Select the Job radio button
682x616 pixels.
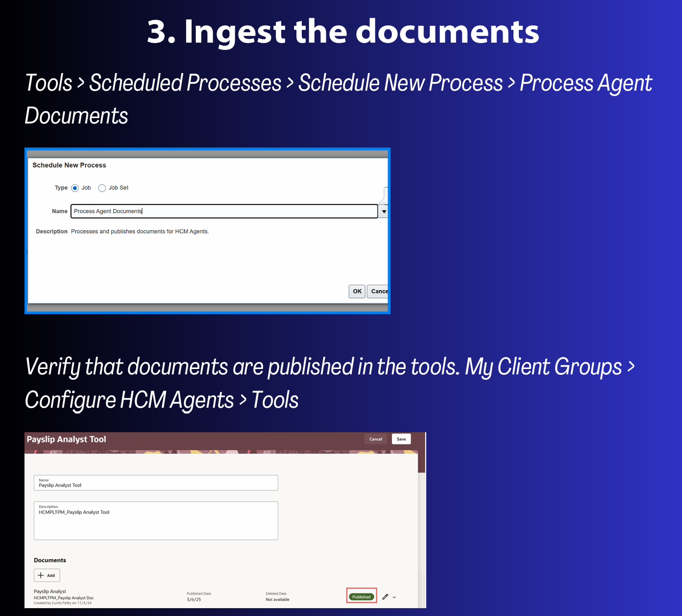pyautogui.click(x=75, y=188)
